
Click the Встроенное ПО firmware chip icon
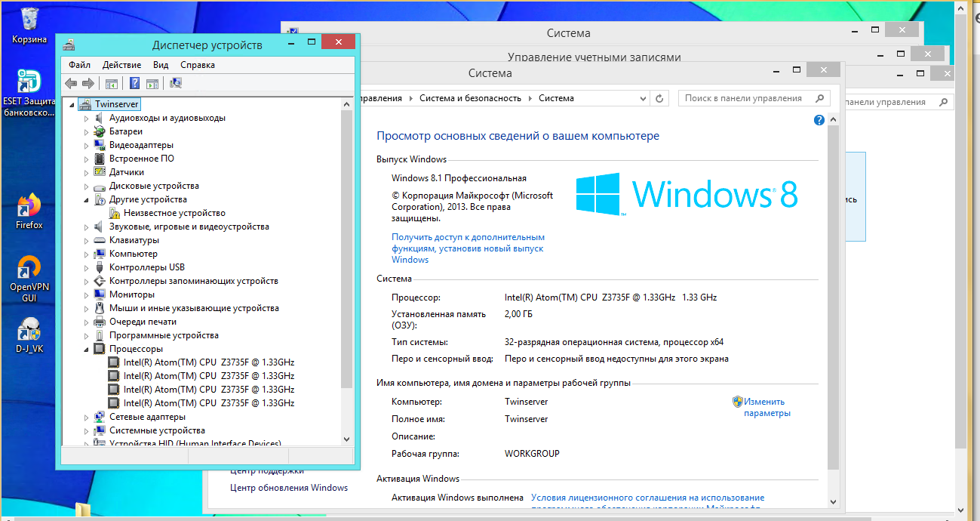[100, 159]
